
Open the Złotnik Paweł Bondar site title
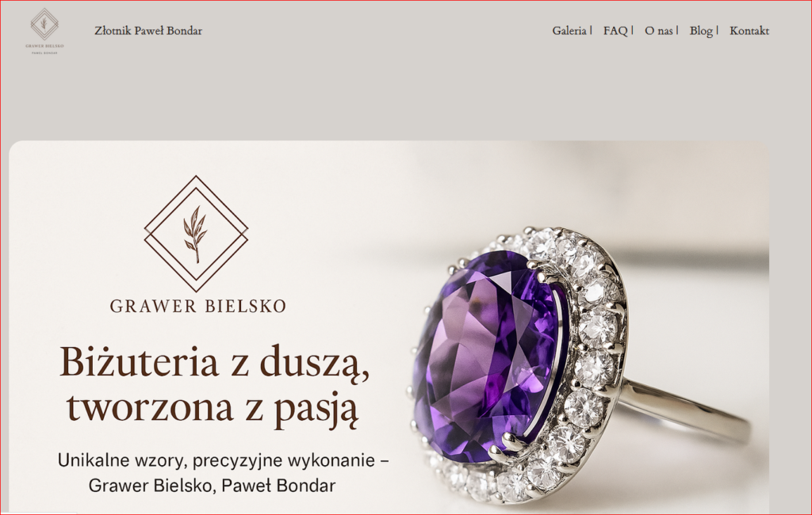(148, 31)
